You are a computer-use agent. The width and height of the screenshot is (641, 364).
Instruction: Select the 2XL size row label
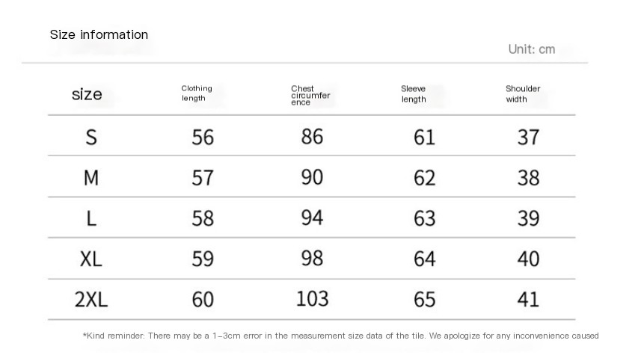point(91,300)
